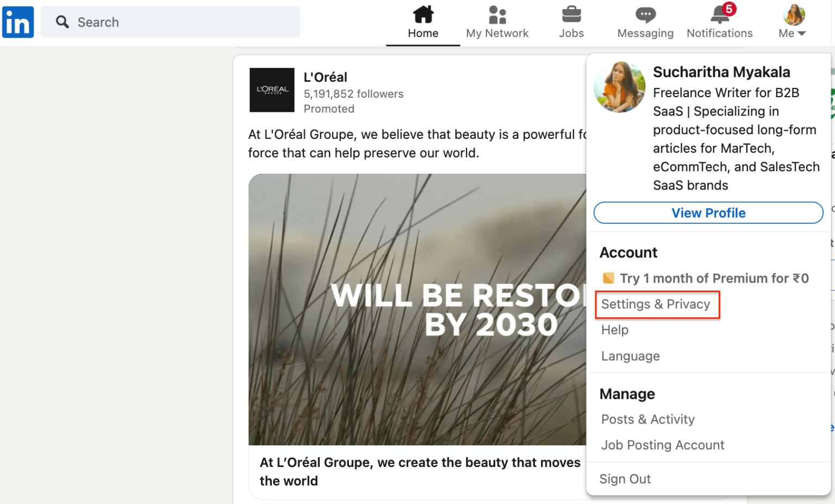Click the search magnifier icon
835x504 pixels.
63,22
